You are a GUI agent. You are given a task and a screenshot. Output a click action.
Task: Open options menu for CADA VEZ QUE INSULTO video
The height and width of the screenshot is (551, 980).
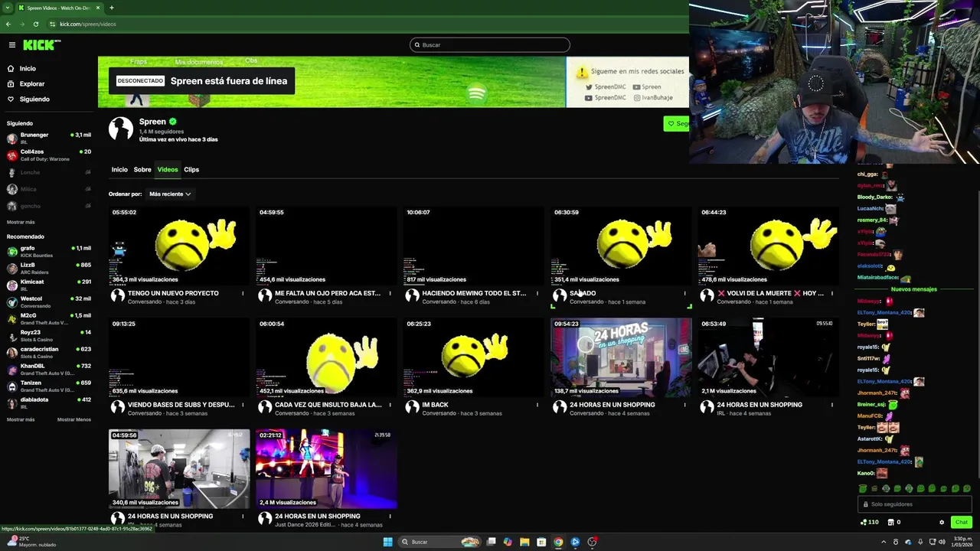(390, 405)
